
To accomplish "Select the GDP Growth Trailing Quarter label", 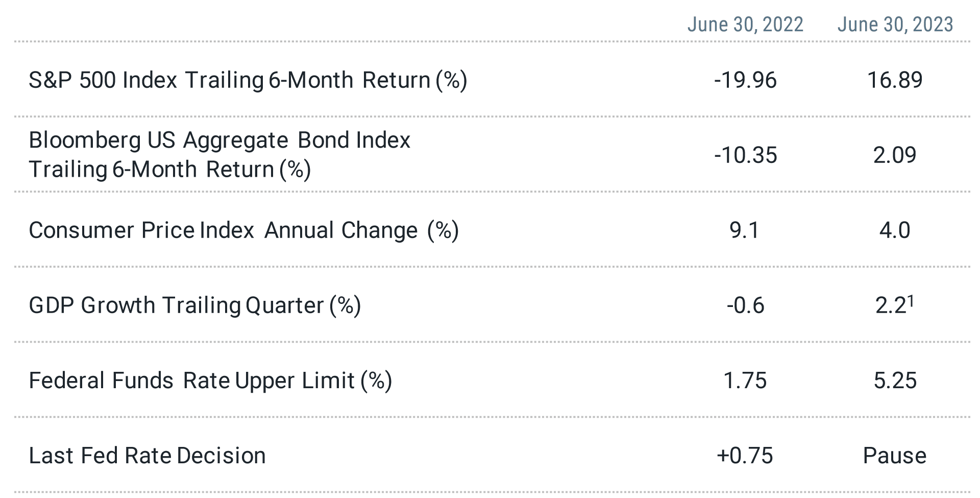I will pyautogui.click(x=195, y=305).
